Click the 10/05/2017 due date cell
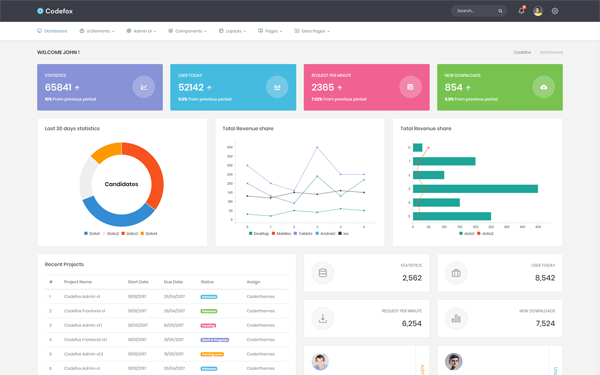 pos(174,325)
